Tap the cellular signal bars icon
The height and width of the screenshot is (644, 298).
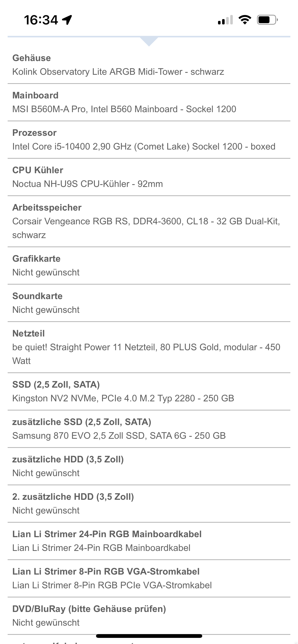click(x=225, y=20)
